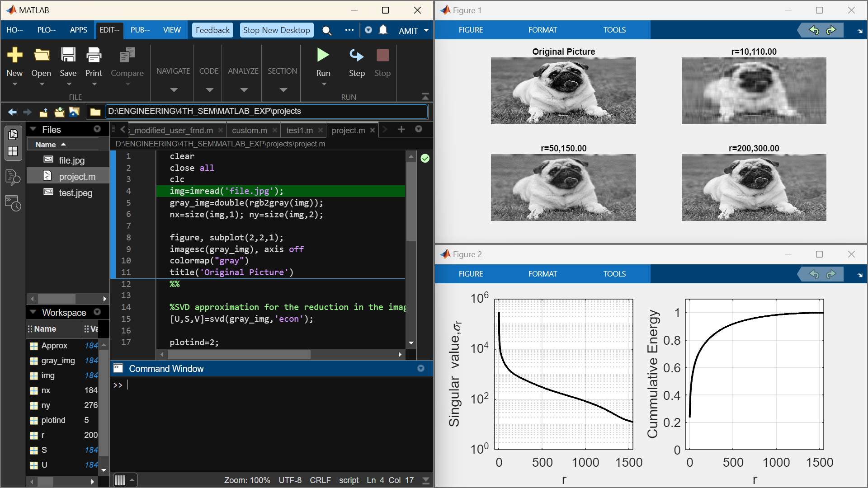
Task: Open the FORMAT tab in Figure 2
Action: (x=542, y=274)
